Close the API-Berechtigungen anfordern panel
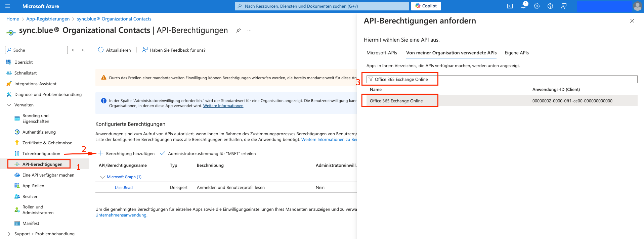This screenshot has height=239, width=644. point(632,21)
